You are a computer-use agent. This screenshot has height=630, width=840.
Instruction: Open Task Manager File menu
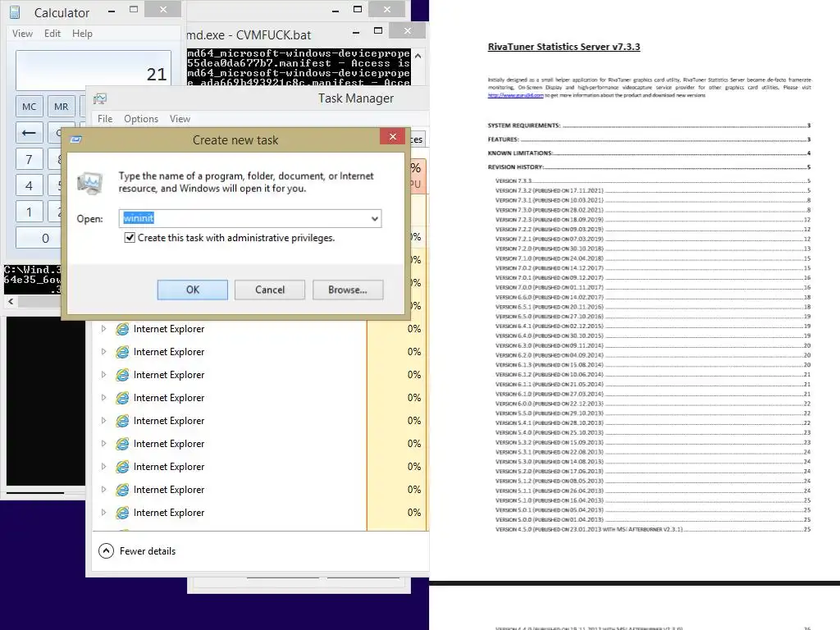pos(105,119)
